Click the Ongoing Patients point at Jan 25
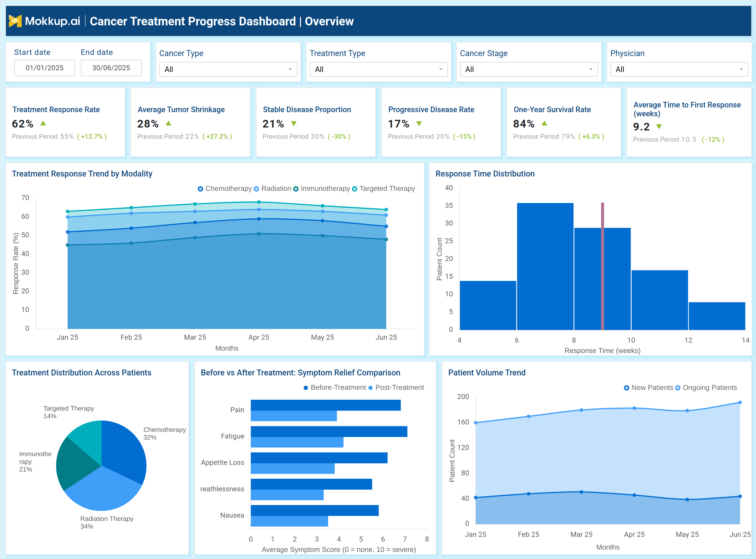756x559 pixels. tap(476, 423)
